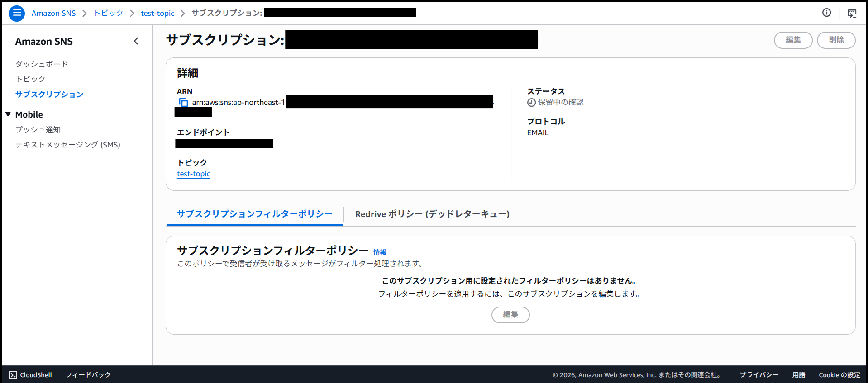The width and height of the screenshot is (868, 383).
Task: Copy the ARN with the copy icon
Action: point(183,103)
